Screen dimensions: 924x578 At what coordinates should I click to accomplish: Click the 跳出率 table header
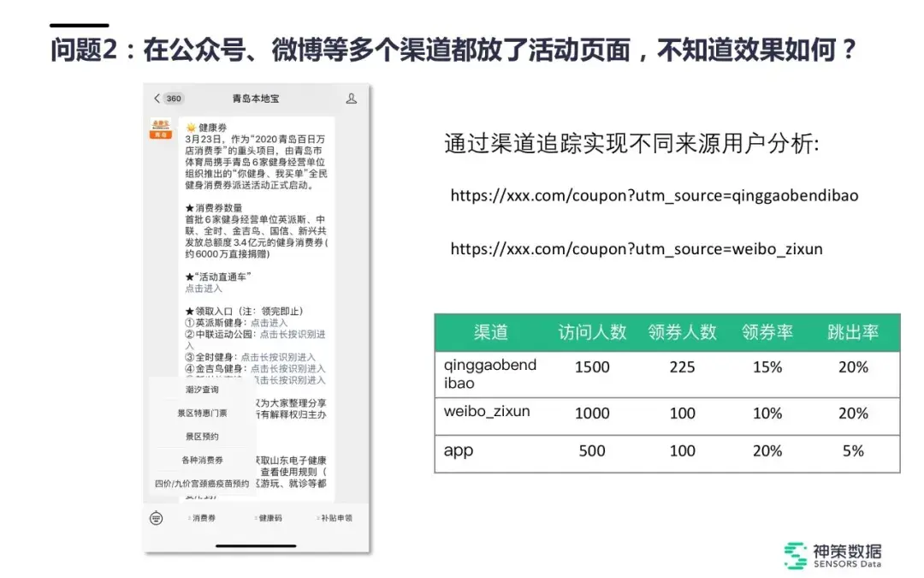(853, 332)
